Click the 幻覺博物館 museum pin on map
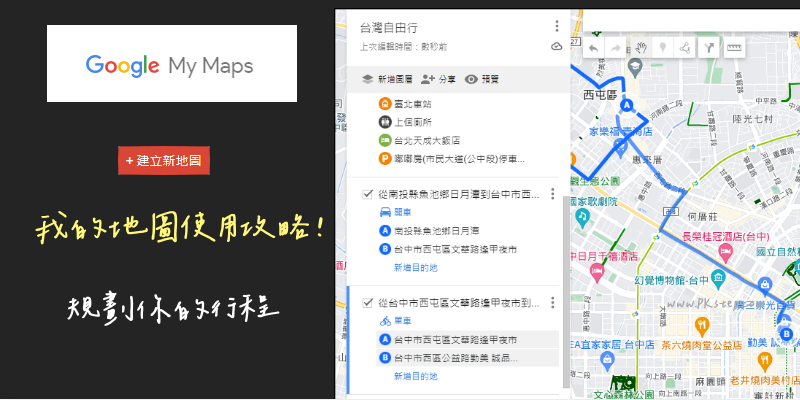The width and height of the screenshot is (800, 400). 719,278
